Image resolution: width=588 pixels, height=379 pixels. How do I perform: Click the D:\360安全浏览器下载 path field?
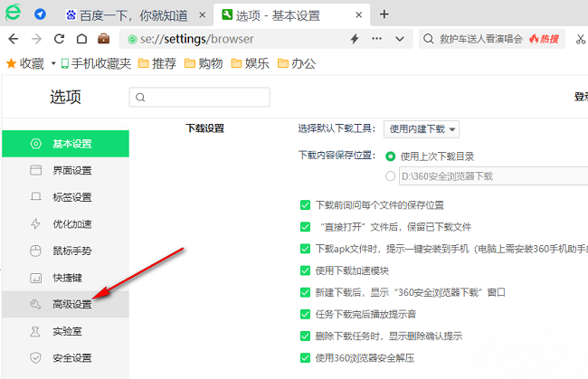pyautogui.click(x=493, y=176)
